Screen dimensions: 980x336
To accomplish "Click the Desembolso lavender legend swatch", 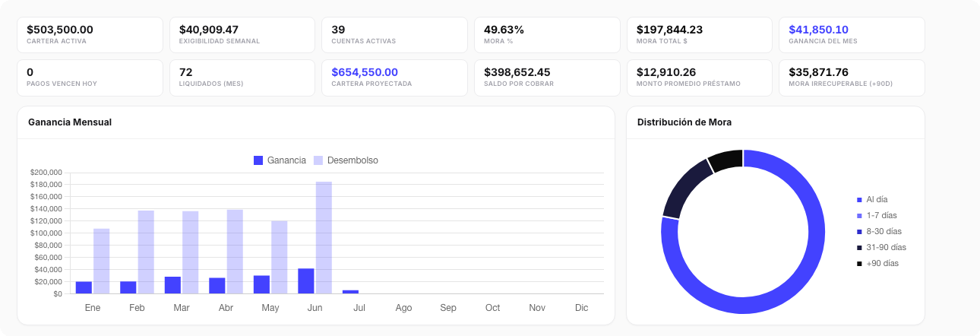I will coord(319,160).
